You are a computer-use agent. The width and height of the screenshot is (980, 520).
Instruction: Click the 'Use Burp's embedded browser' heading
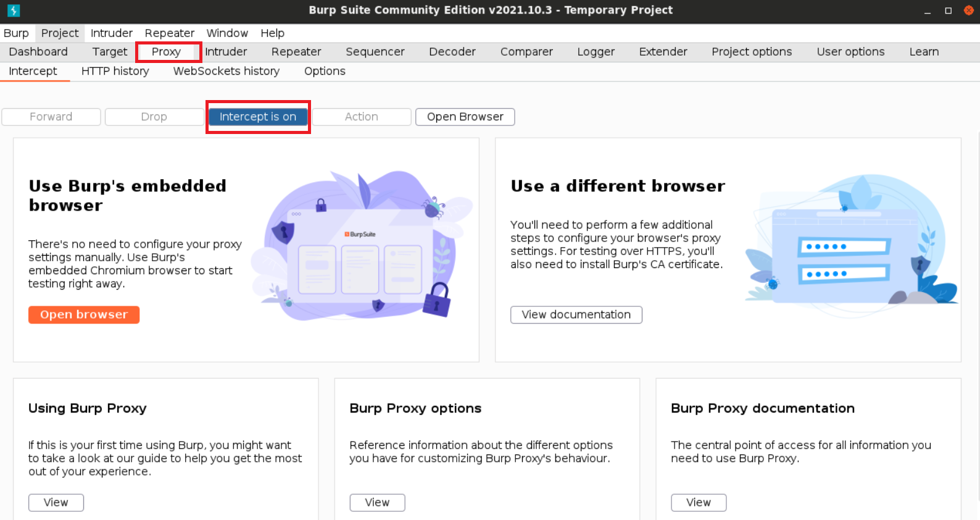pyautogui.click(x=128, y=196)
